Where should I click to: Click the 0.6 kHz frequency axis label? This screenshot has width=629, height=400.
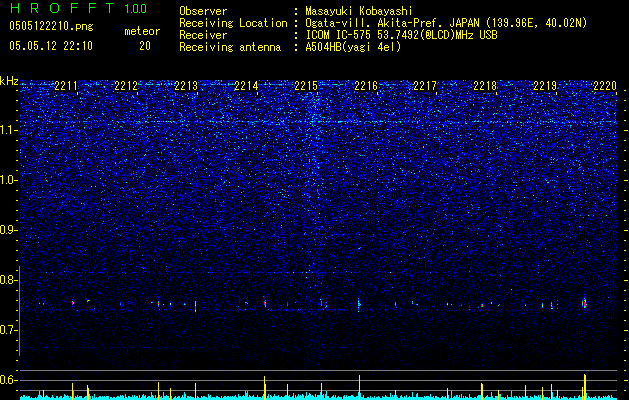pos(9,380)
